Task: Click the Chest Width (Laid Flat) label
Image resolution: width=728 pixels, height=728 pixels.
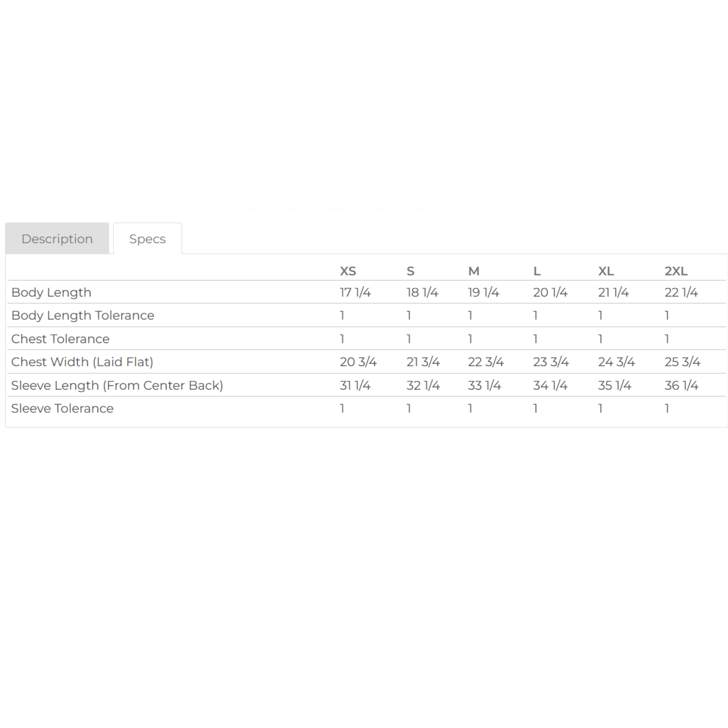Action: 82,362
